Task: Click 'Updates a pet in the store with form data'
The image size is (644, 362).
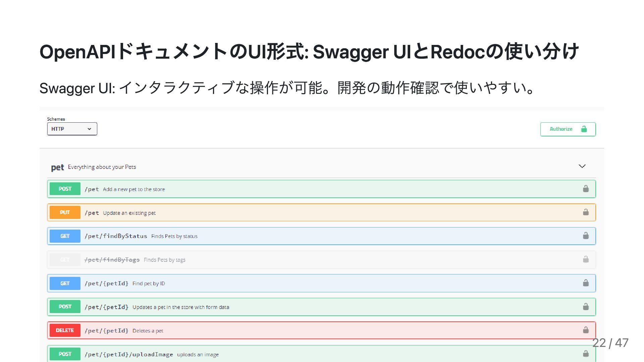Action: (181, 307)
